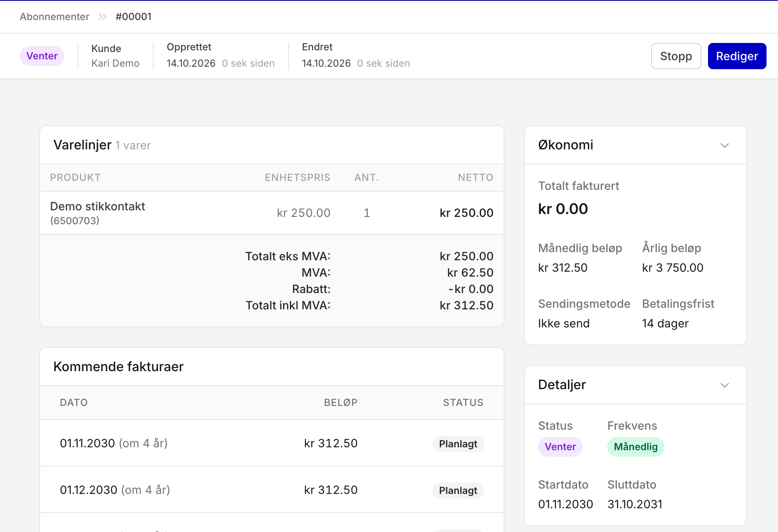Click Betalingsfrist value 14 dager
Image resolution: width=778 pixels, height=532 pixels.
(x=665, y=323)
